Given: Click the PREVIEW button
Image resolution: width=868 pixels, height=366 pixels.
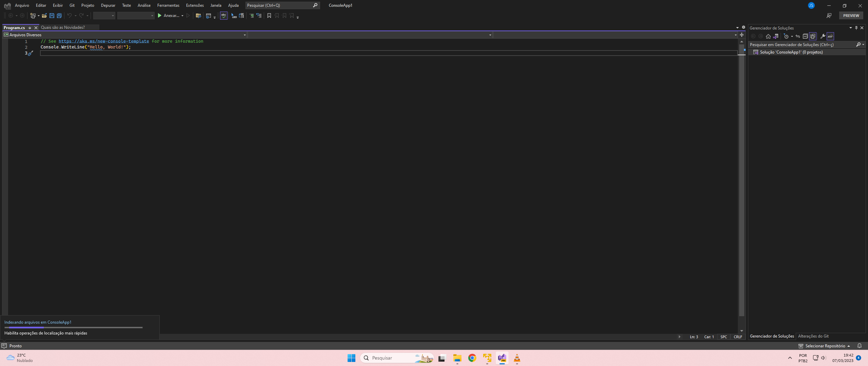Looking at the screenshot, I should [851, 16].
